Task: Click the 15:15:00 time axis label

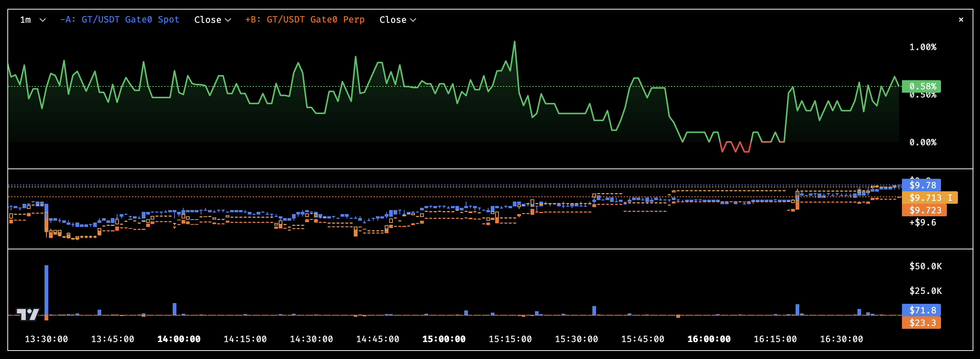Action: tap(510, 339)
